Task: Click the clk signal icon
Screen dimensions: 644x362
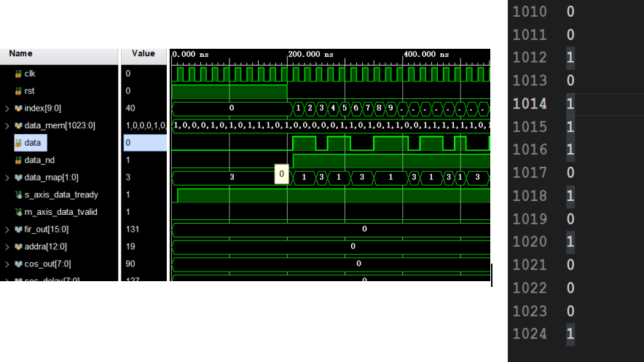Action: tap(18, 74)
